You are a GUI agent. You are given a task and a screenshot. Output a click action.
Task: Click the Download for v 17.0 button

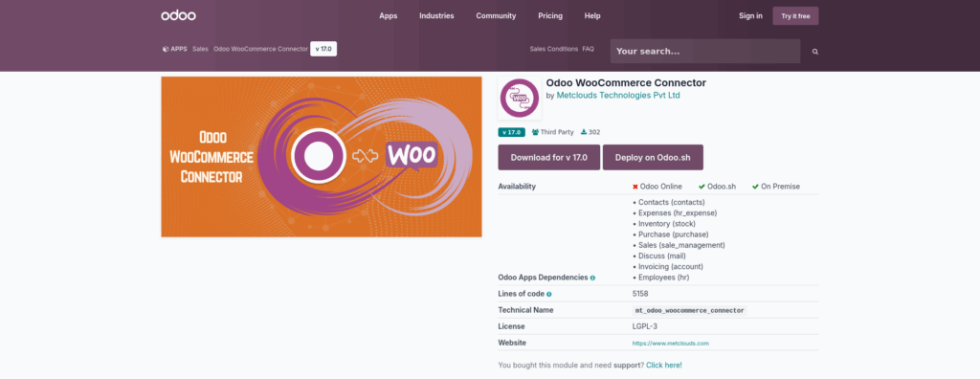548,158
